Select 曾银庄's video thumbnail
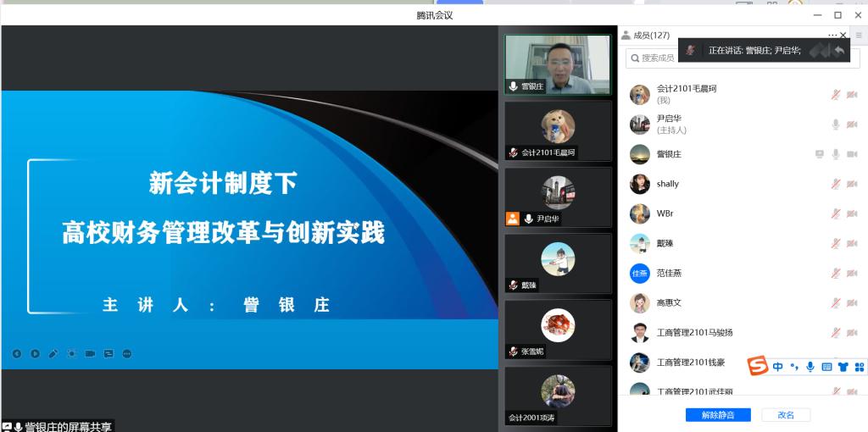 click(558, 64)
